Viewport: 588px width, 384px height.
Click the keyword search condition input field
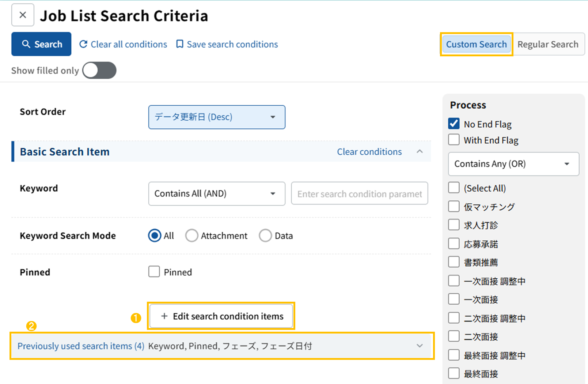(359, 193)
